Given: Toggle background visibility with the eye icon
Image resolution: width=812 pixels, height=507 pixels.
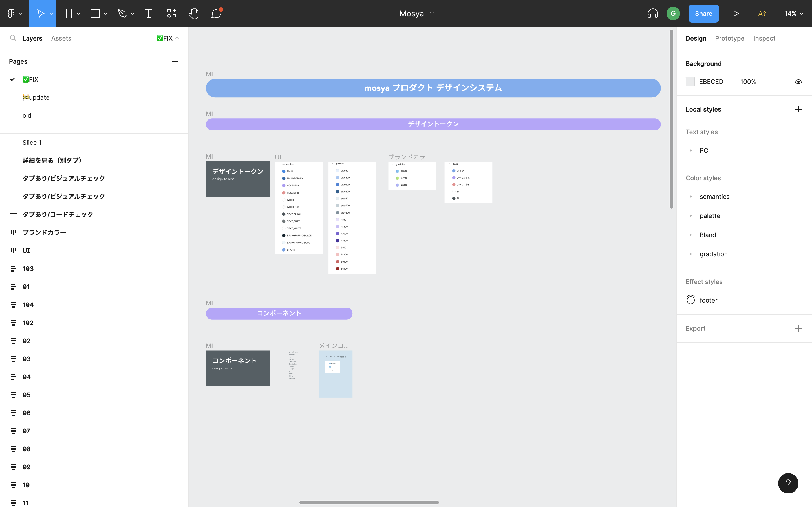Looking at the screenshot, I should pos(798,82).
